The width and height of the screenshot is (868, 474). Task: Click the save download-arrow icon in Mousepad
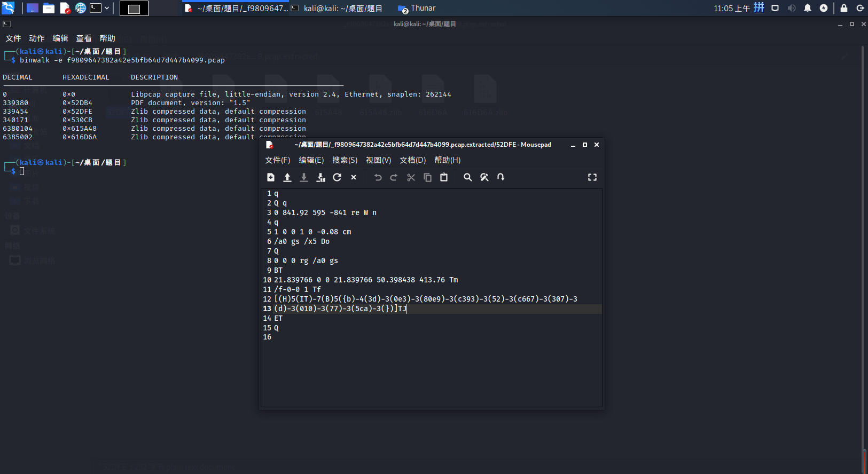click(x=304, y=177)
